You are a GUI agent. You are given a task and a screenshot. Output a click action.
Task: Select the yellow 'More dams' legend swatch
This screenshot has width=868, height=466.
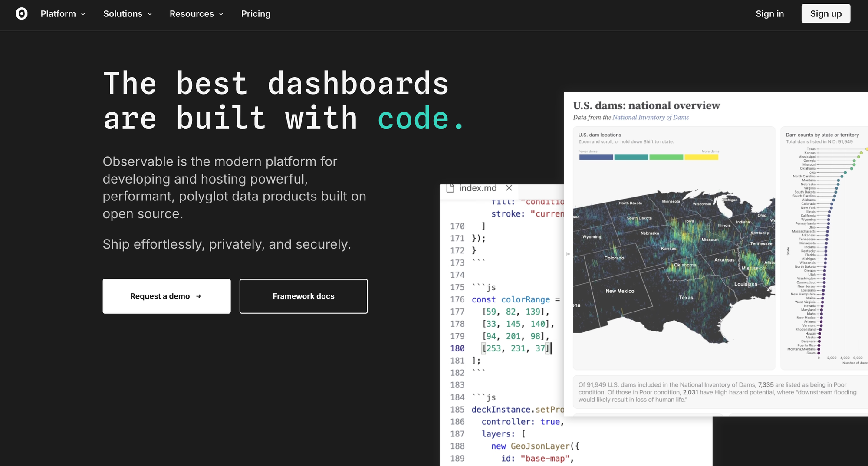pyautogui.click(x=701, y=157)
